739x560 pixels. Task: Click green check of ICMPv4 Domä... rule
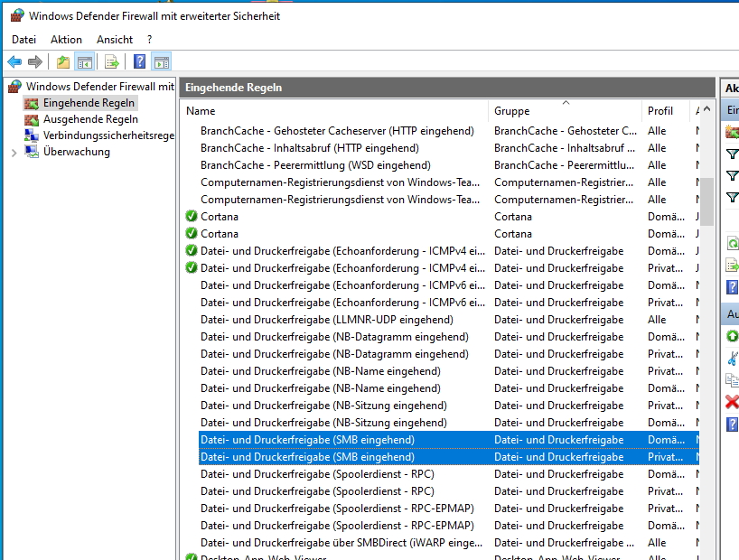(192, 251)
